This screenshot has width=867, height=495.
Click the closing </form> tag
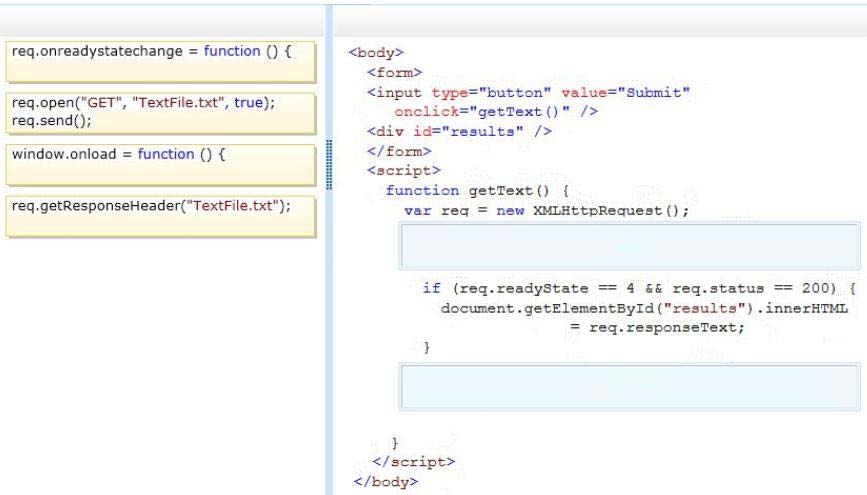pyautogui.click(x=399, y=151)
